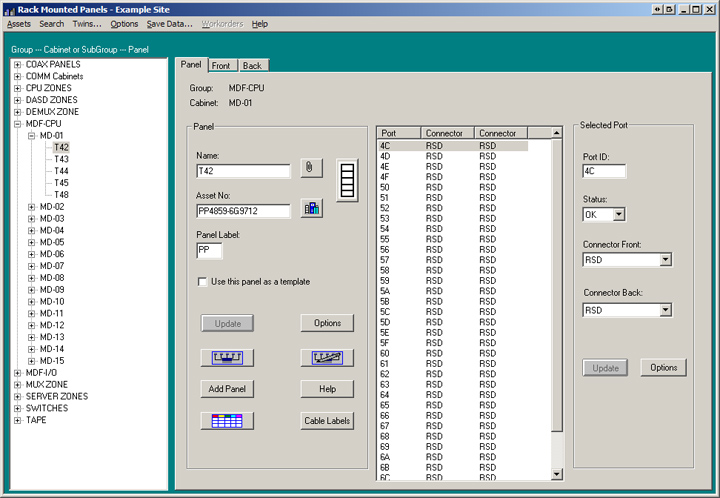Select panel T43 in tree
720x498 pixels.
[x=61, y=159]
